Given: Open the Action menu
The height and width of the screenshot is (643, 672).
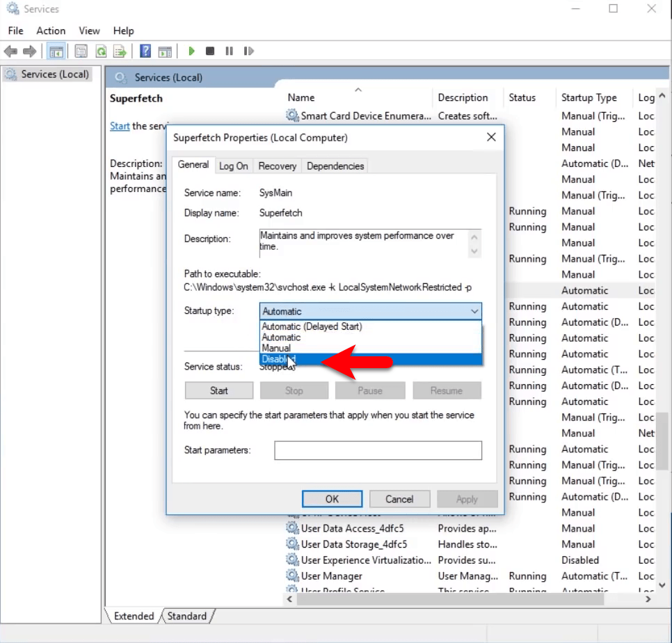Looking at the screenshot, I should pos(51,31).
